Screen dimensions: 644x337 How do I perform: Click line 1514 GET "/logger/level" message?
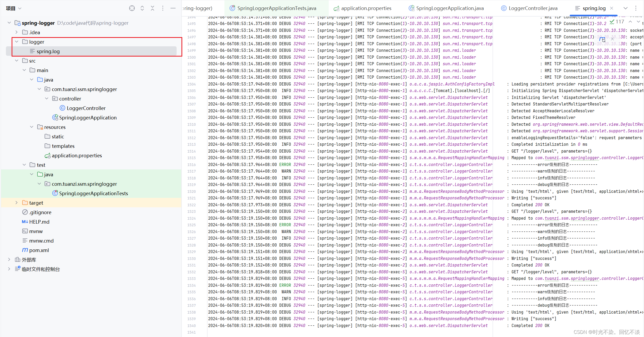tap(552, 151)
